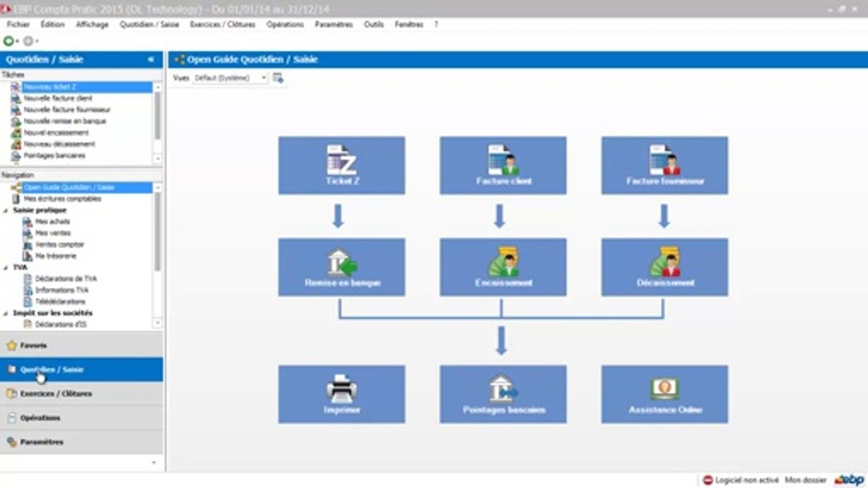Open the Ticket Z tile
Screen dimensions: 868x488
(x=341, y=165)
